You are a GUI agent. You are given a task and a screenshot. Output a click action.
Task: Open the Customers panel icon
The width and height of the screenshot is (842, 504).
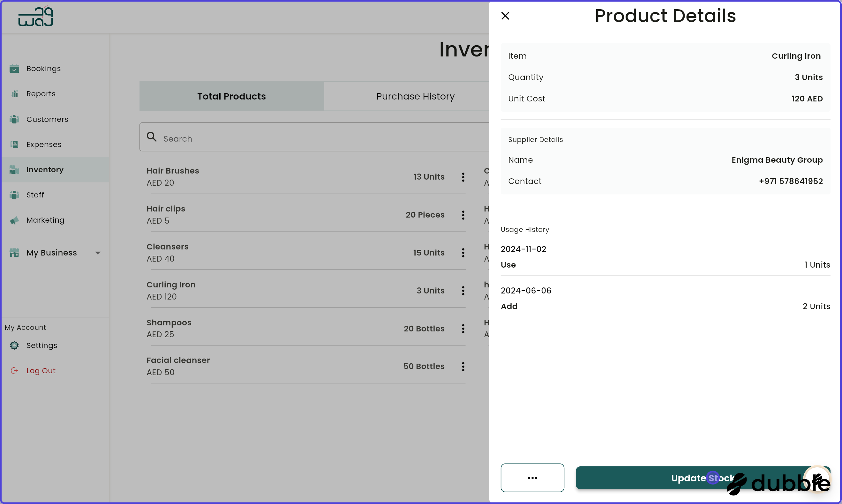click(x=14, y=119)
